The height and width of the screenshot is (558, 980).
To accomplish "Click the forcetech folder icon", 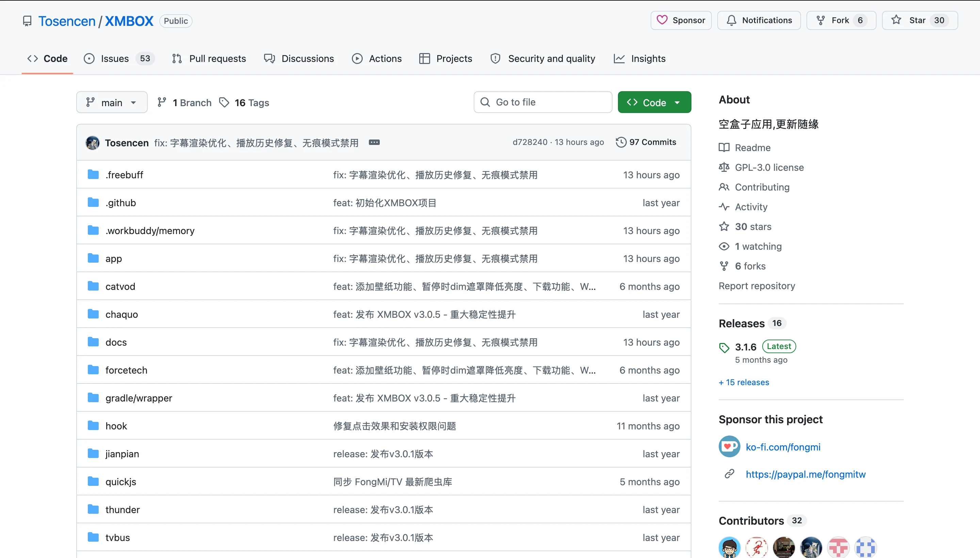I will tap(93, 370).
